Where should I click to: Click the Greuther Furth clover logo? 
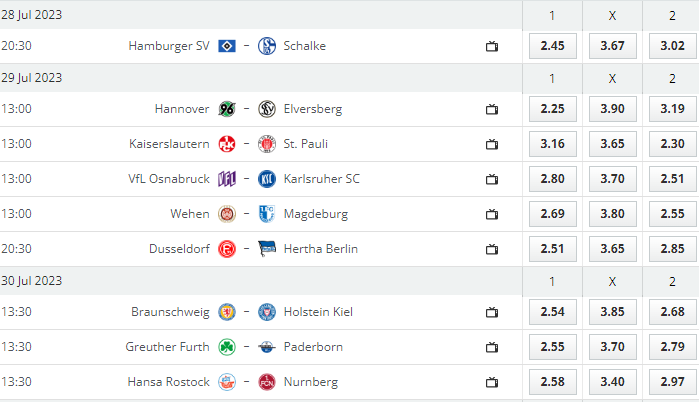[227, 347]
